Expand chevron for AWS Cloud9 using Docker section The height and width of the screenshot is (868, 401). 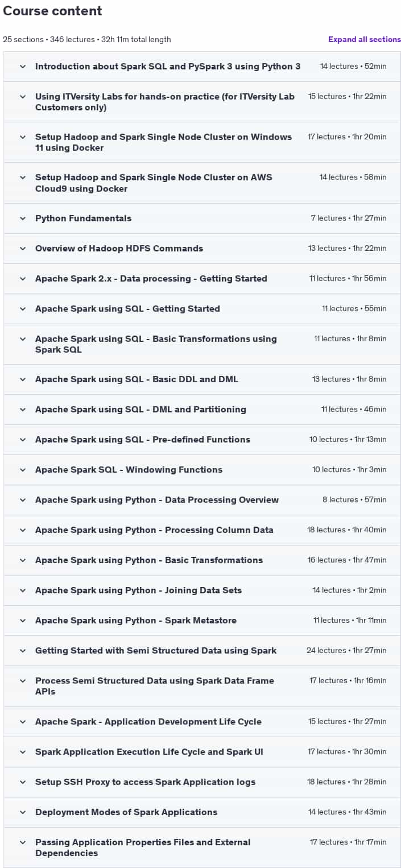tap(23, 177)
